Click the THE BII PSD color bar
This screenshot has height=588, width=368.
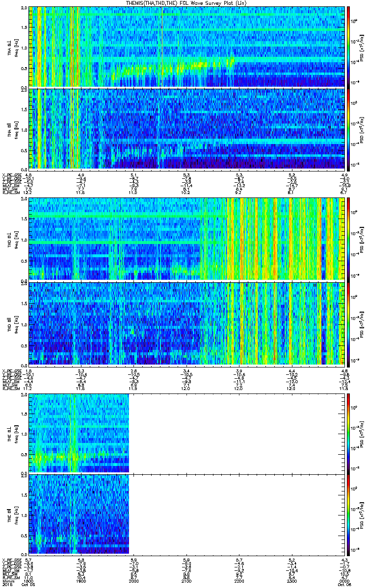349,514
